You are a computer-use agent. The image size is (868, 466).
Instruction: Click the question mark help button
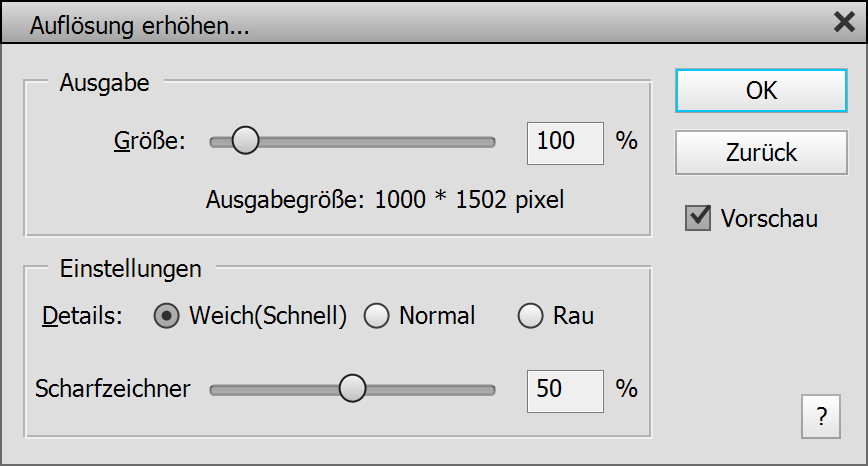(x=821, y=417)
